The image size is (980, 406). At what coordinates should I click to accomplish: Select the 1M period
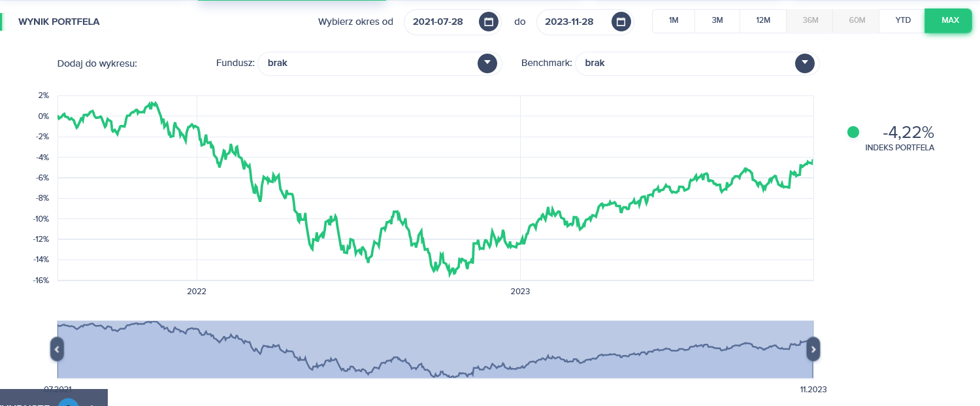[674, 20]
